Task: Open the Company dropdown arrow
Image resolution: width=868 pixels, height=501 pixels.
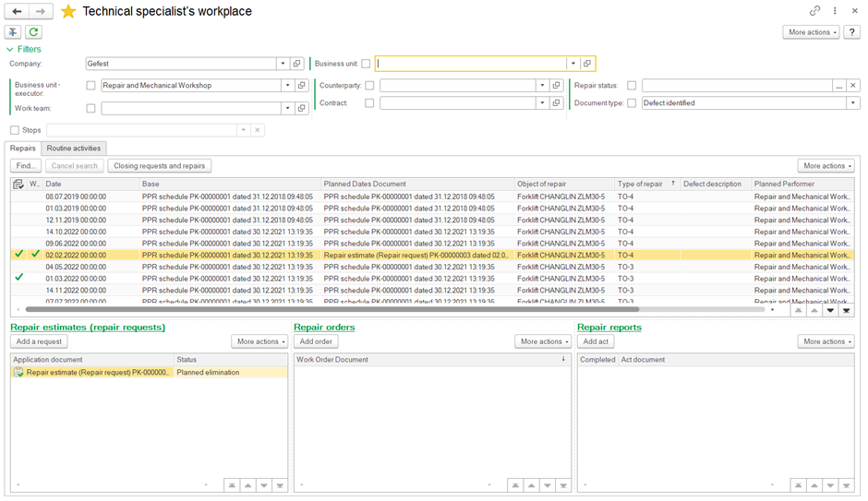Action: pyautogui.click(x=283, y=64)
